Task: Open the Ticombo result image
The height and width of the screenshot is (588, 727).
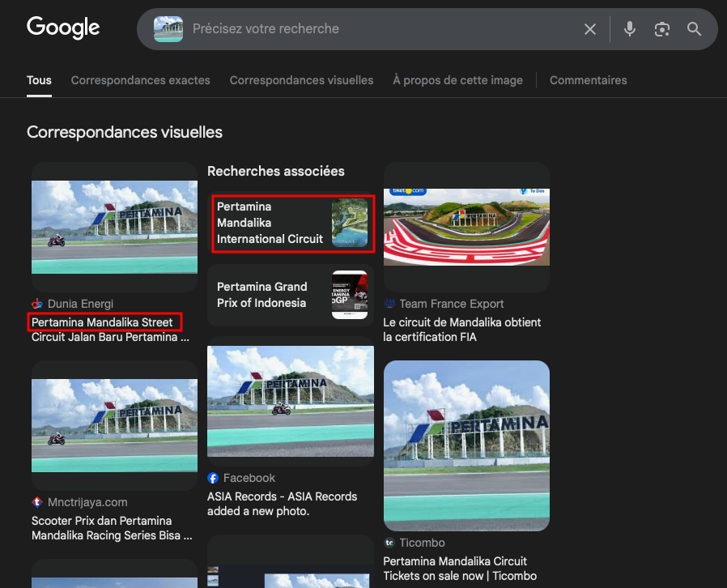Action: 466,445
